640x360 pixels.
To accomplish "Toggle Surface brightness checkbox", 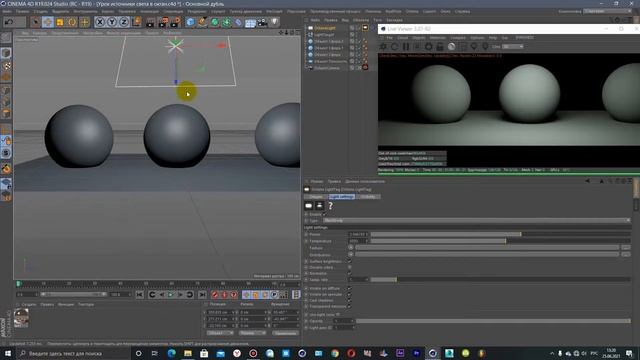I will pos(349,261).
